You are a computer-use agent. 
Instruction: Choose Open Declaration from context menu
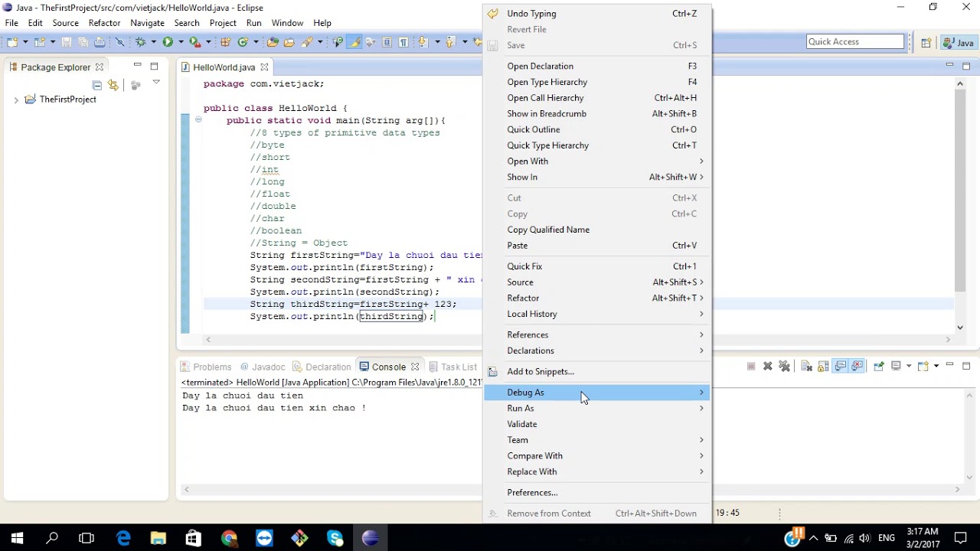[597, 67]
